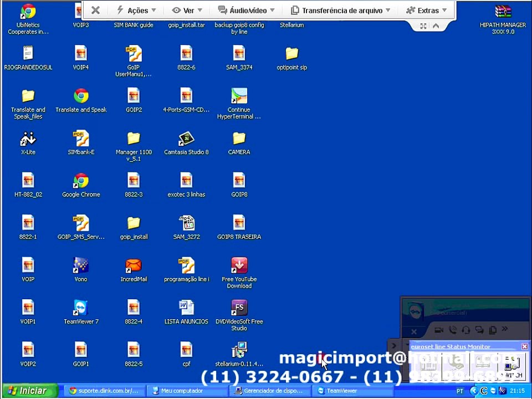Open the Extras menu in toolbar
The height and width of the screenshot is (399, 532).
[x=426, y=11]
